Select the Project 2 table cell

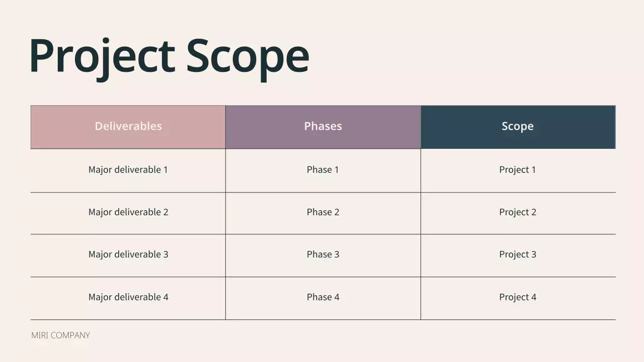(x=518, y=212)
